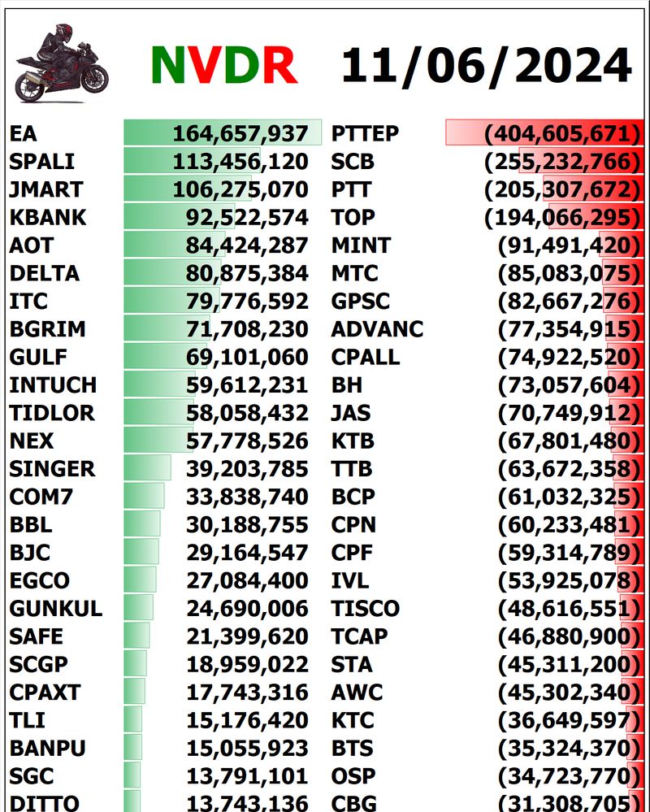Click the BANPU value 15,055,923
This screenshot has height=812, width=650.
tap(247, 749)
